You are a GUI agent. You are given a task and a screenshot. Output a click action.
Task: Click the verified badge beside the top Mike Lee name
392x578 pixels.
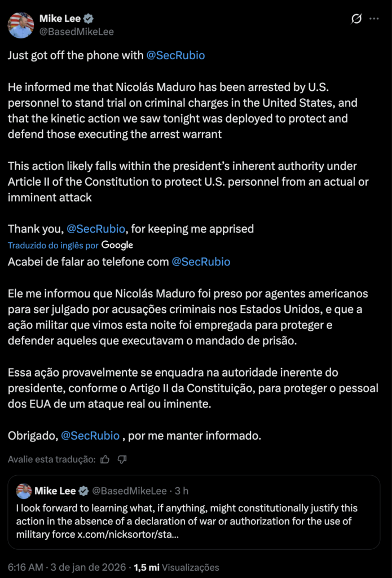pos(88,19)
